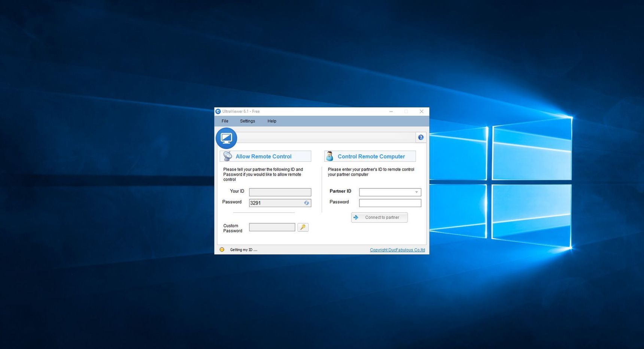644x349 pixels.
Task: Focus the Custom Password input field
Action: tap(272, 227)
